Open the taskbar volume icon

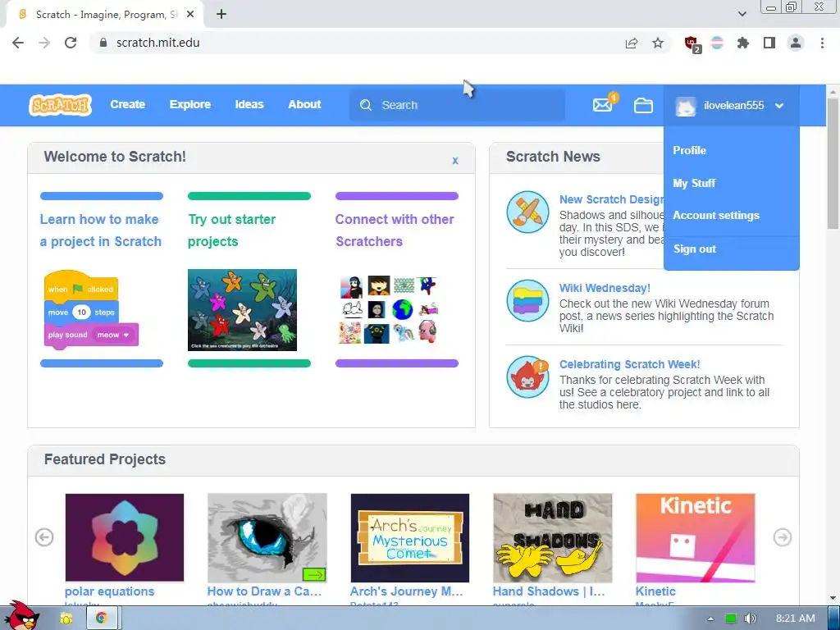[750, 619]
